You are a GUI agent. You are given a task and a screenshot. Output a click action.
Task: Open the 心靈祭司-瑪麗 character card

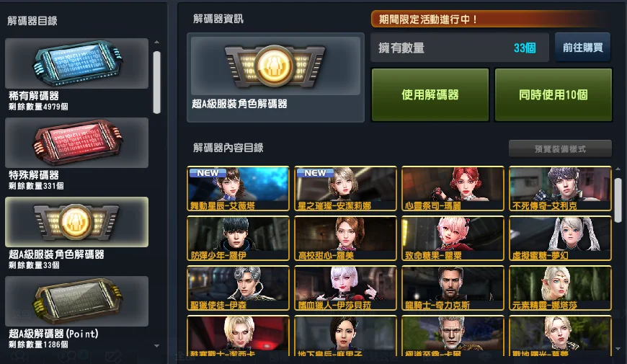[x=453, y=189]
